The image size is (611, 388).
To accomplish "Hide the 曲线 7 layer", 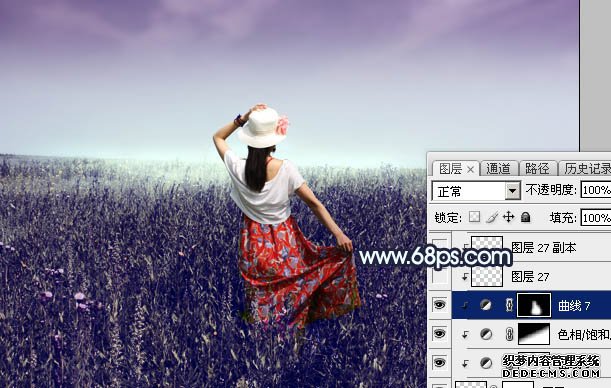I will (x=440, y=305).
